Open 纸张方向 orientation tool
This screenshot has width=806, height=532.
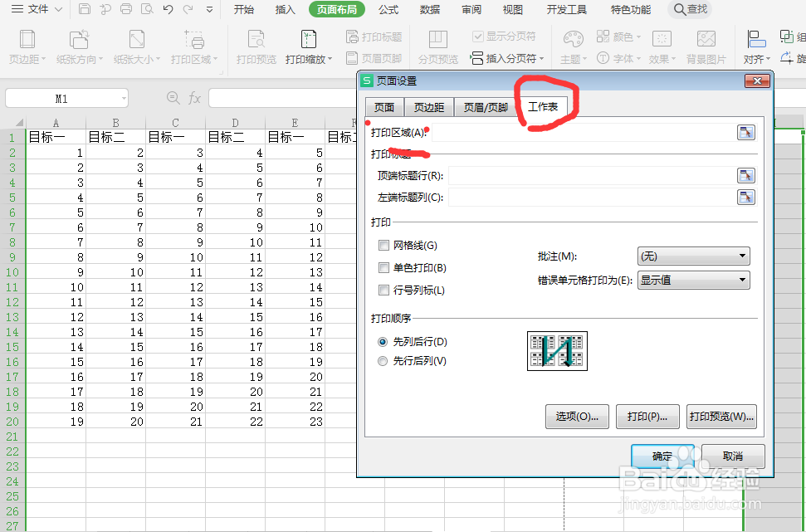pos(80,46)
